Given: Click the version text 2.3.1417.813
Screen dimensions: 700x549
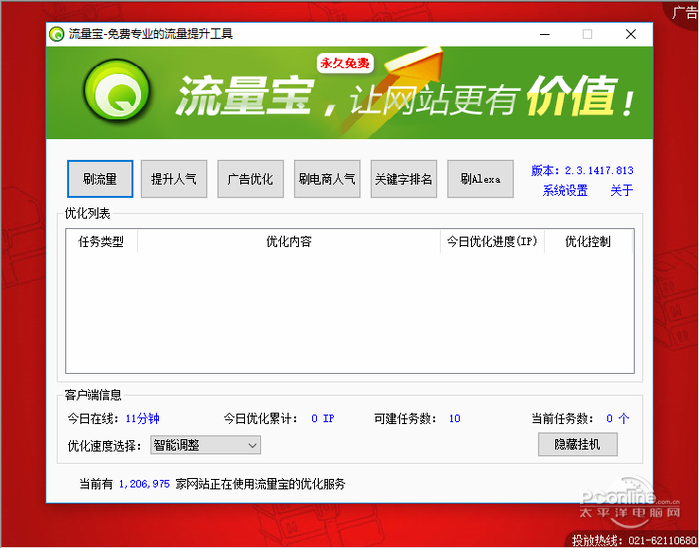Looking at the screenshot, I should coord(599,171).
